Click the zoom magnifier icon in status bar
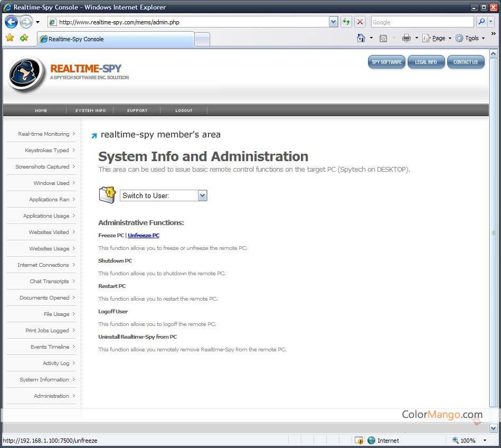 (x=455, y=440)
